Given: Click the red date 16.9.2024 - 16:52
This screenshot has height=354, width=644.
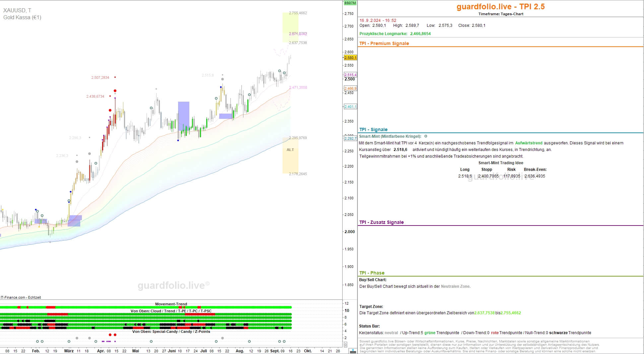Looking at the screenshot, I should point(378,21).
